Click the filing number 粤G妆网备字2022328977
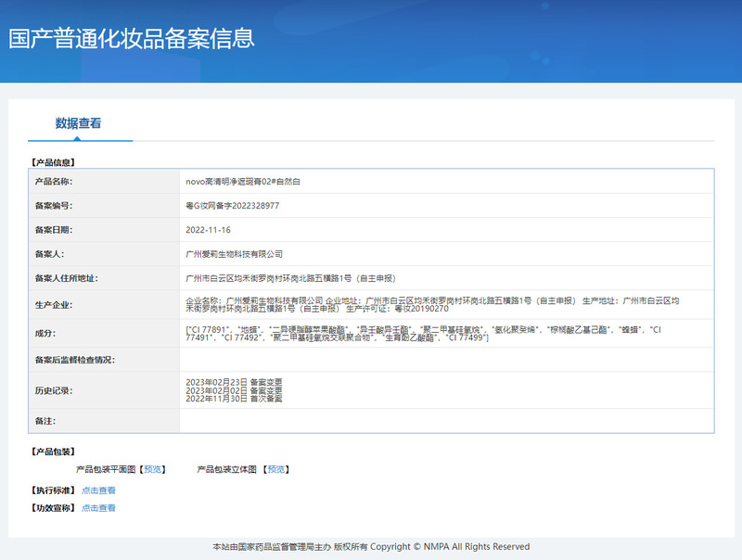 click(x=233, y=206)
